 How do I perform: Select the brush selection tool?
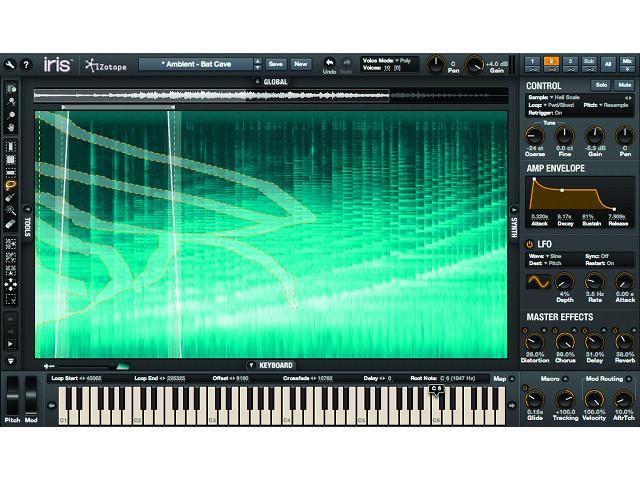coord(10,198)
